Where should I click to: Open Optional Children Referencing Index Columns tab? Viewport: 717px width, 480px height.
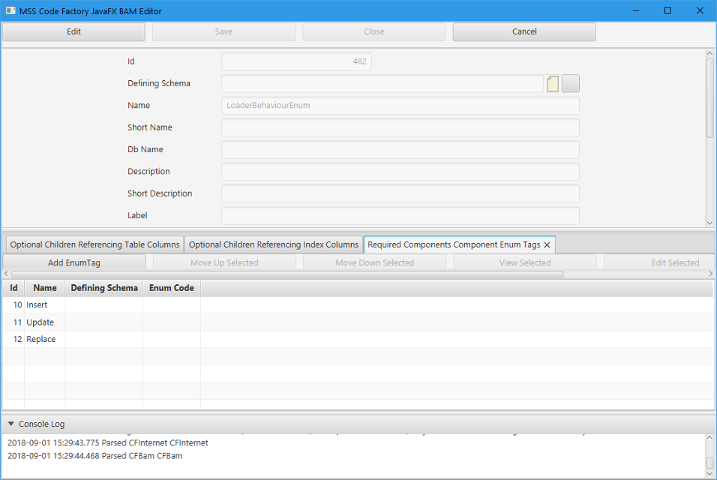pos(273,245)
